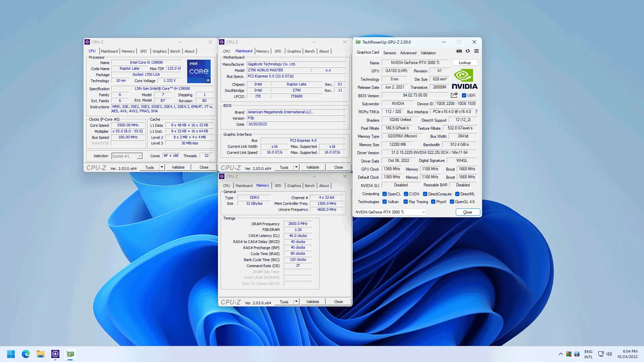Click the GPU-Z refresh icon
Viewport: 644px width, 362px height.
[468, 51]
